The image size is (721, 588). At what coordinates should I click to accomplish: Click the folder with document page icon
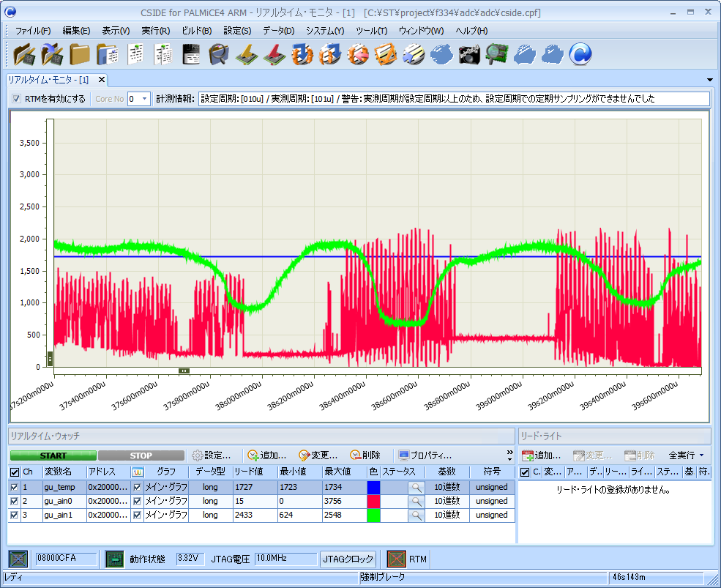coord(108,54)
